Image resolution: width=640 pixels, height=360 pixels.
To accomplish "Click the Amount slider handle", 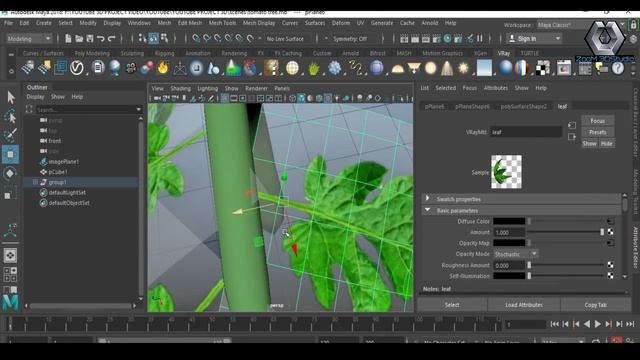I will click(x=602, y=232).
